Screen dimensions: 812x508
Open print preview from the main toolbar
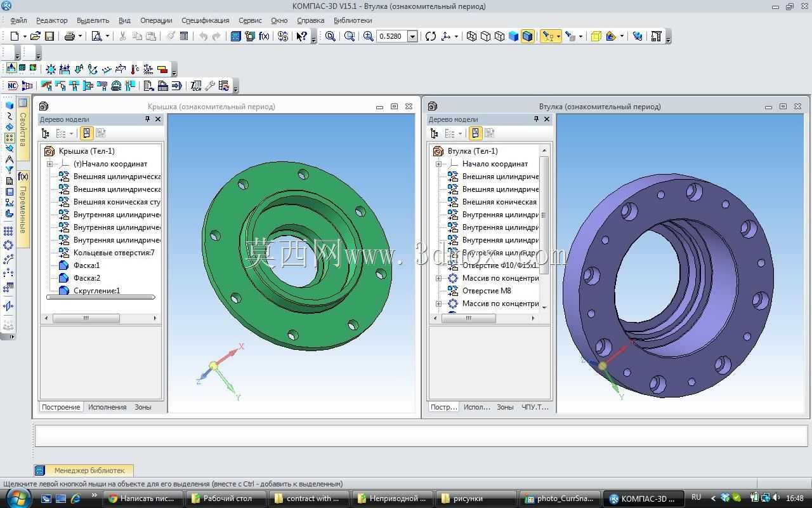coord(96,36)
